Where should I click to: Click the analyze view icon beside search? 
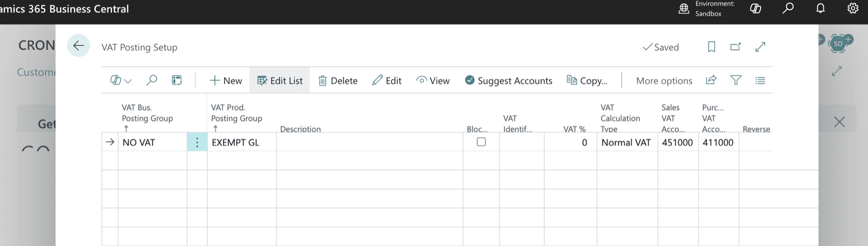click(177, 80)
